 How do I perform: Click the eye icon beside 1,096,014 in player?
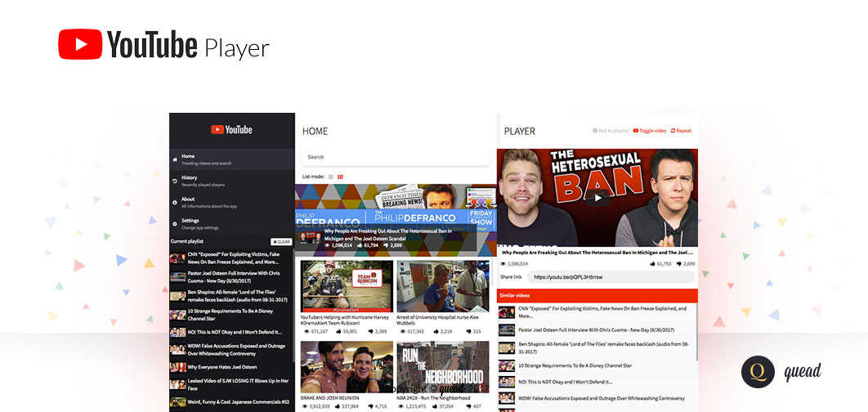(503, 264)
